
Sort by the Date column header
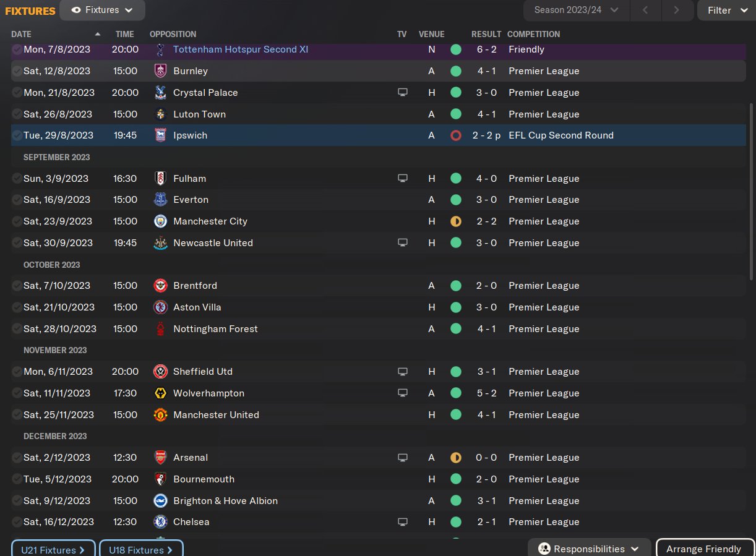point(22,34)
